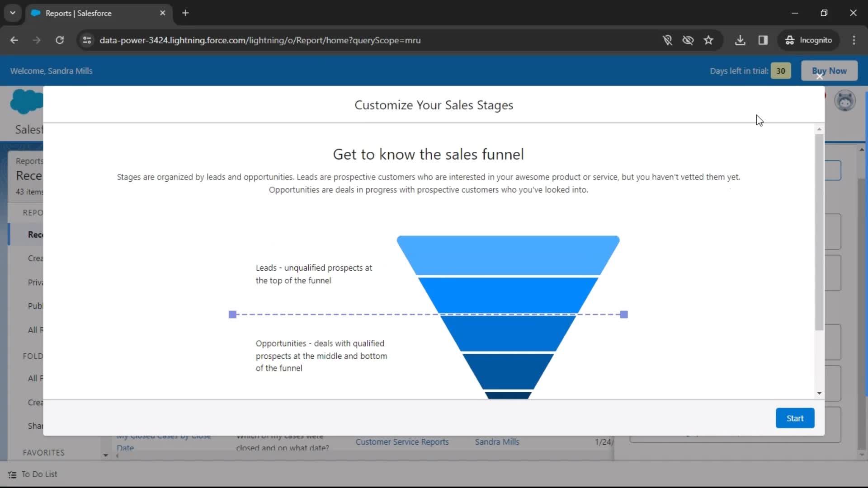Viewport: 868px width, 488px height.
Task: Reload the current page
Action: click(x=60, y=40)
